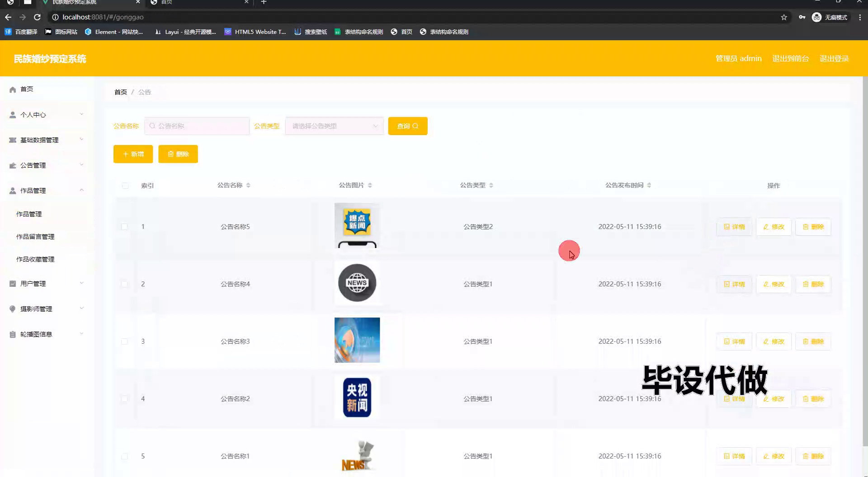
Task: Click 修改 for 公告名称4
Action: pos(774,284)
